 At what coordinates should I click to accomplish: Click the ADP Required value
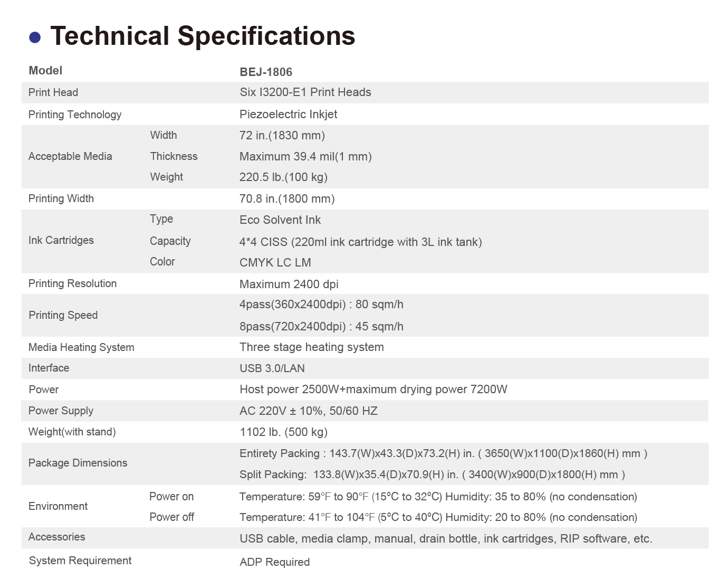point(274,562)
